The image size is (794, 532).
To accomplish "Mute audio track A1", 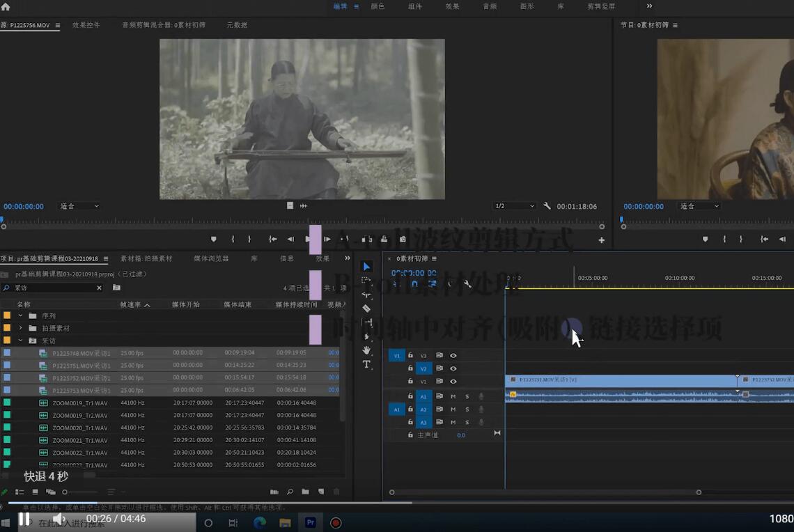I will pos(453,396).
